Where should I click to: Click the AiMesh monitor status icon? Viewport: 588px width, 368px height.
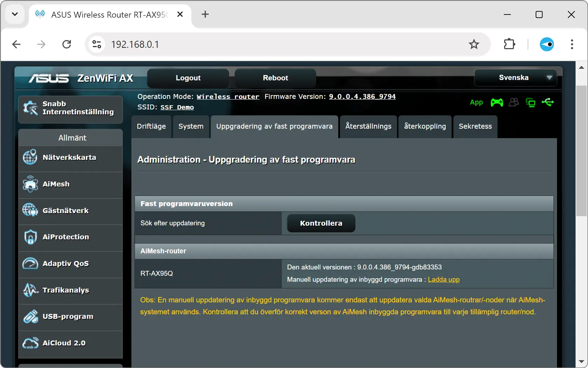click(531, 103)
